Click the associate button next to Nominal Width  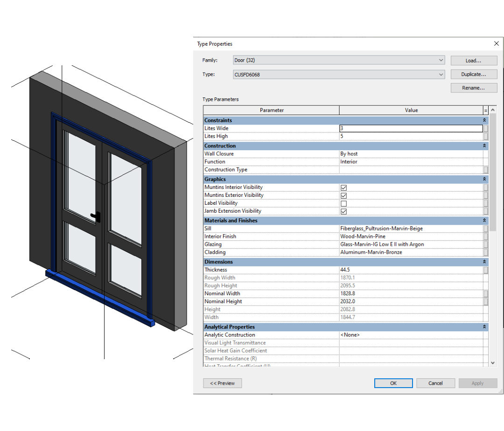tap(486, 293)
